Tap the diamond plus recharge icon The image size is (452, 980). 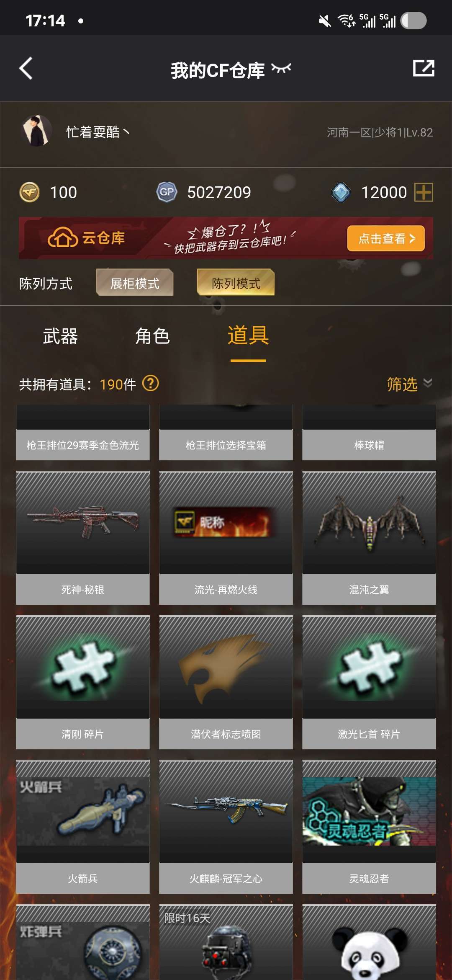[x=424, y=192]
